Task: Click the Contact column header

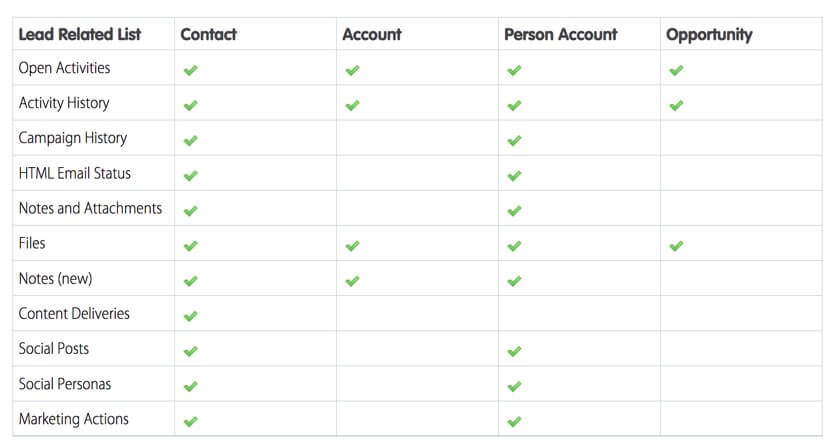Action: 208,34
